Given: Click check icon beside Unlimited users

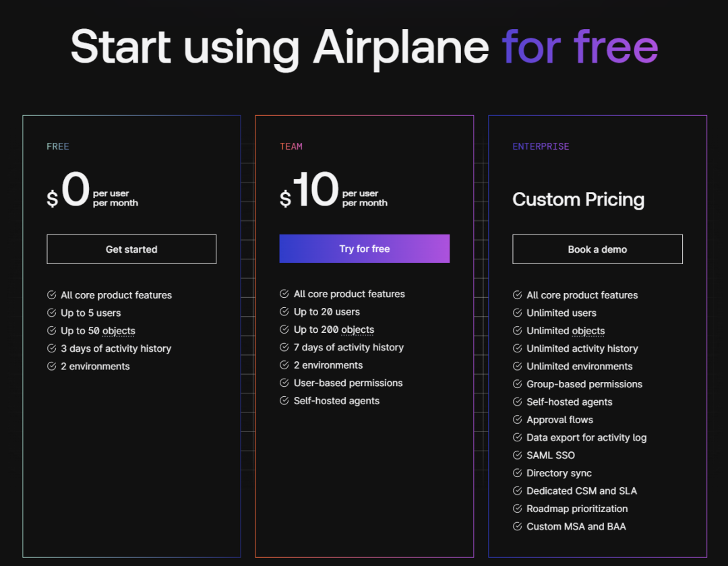Looking at the screenshot, I should click(x=518, y=313).
